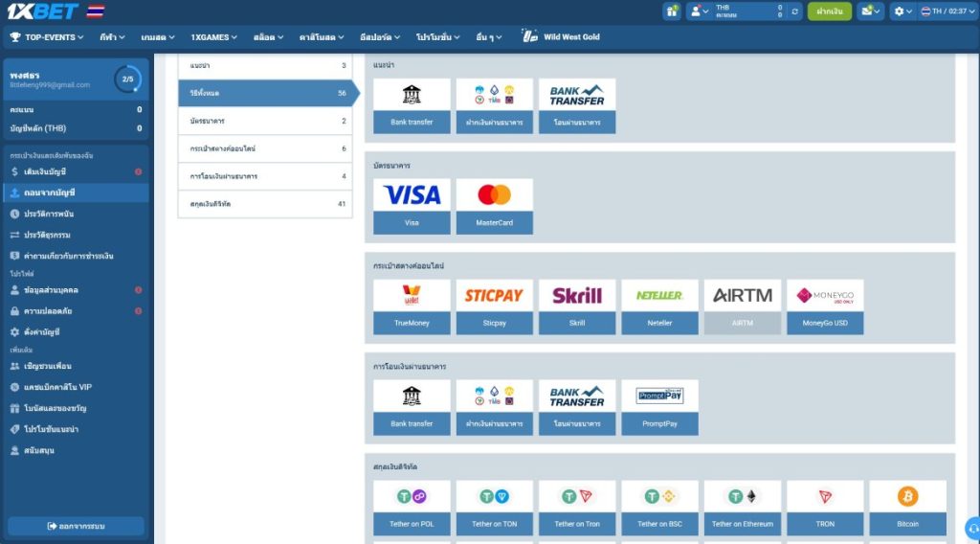Screen dimensions: 980x544
Task: Expand the 1XGAMES menu
Action: coord(213,37)
